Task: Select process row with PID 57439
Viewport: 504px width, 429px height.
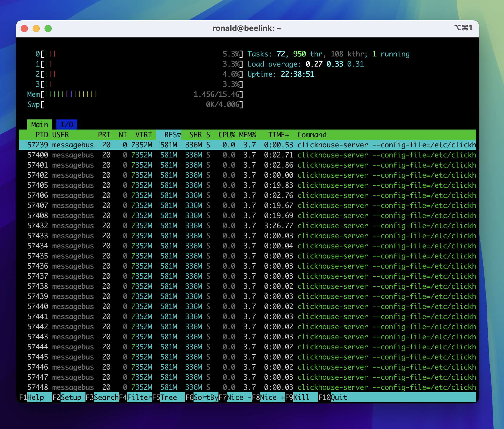Action: click(x=248, y=296)
